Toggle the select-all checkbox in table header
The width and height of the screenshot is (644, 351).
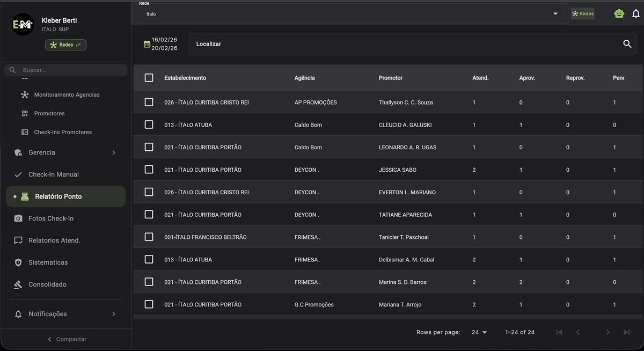(149, 78)
